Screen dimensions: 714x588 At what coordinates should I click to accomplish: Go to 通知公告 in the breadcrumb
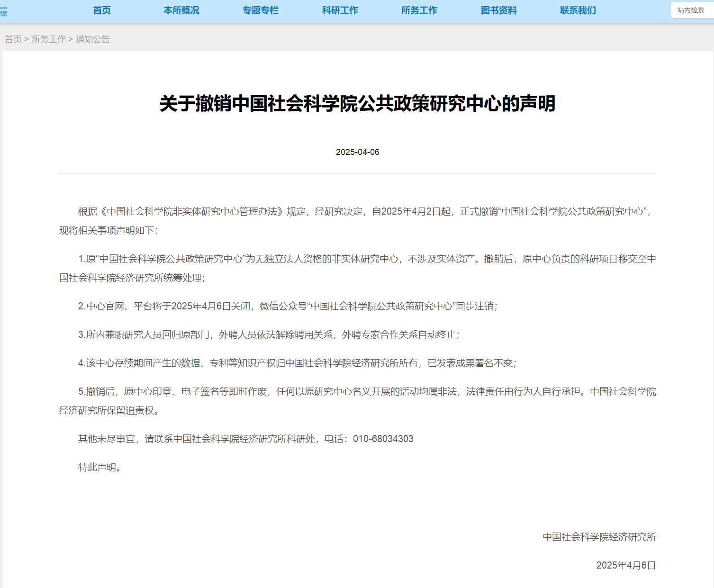[x=93, y=39]
